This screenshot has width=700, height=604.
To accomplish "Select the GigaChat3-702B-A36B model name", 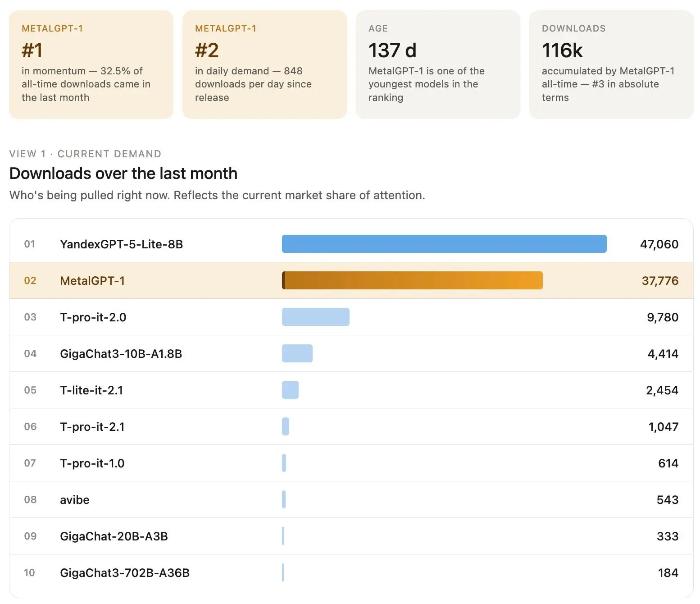I will pos(125,573).
